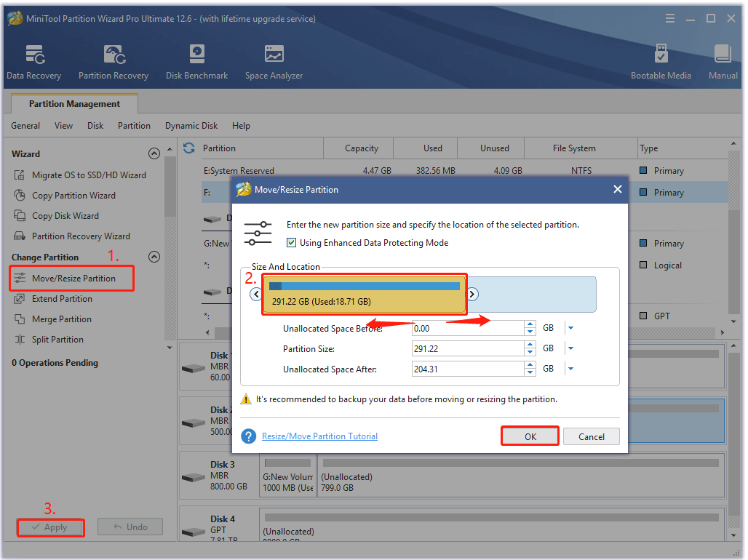Start the Copy Partition Wizard
This screenshot has width=748, height=560.
tap(65, 196)
